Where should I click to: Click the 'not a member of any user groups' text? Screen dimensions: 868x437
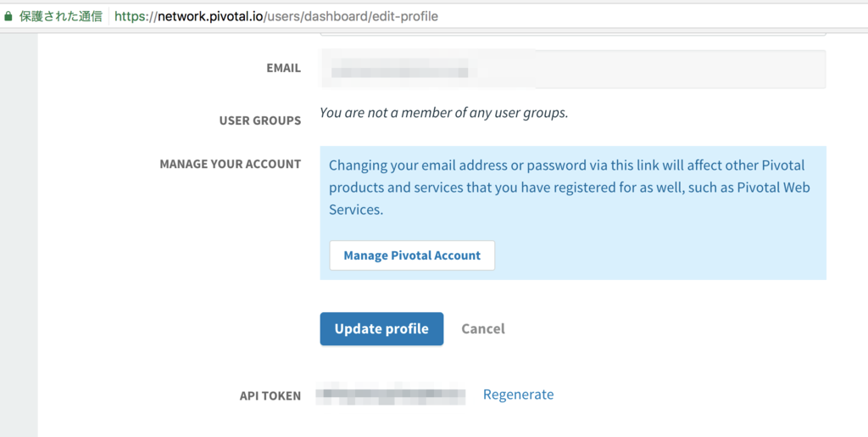point(443,113)
